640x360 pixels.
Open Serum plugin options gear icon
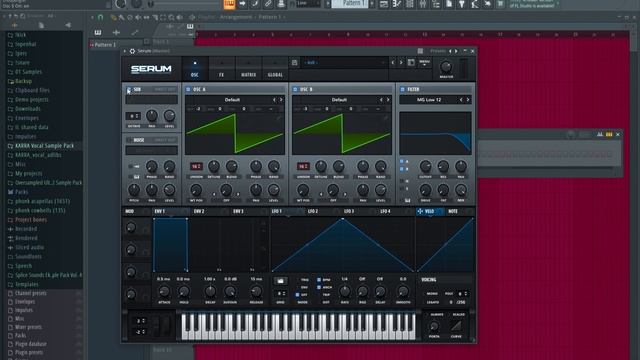coord(132,51)
